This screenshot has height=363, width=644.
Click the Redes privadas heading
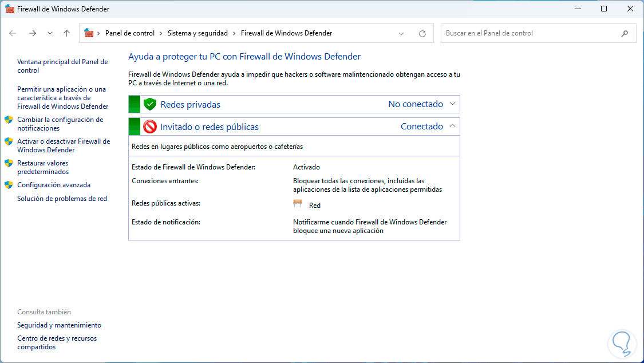click(x=190, y=105)
